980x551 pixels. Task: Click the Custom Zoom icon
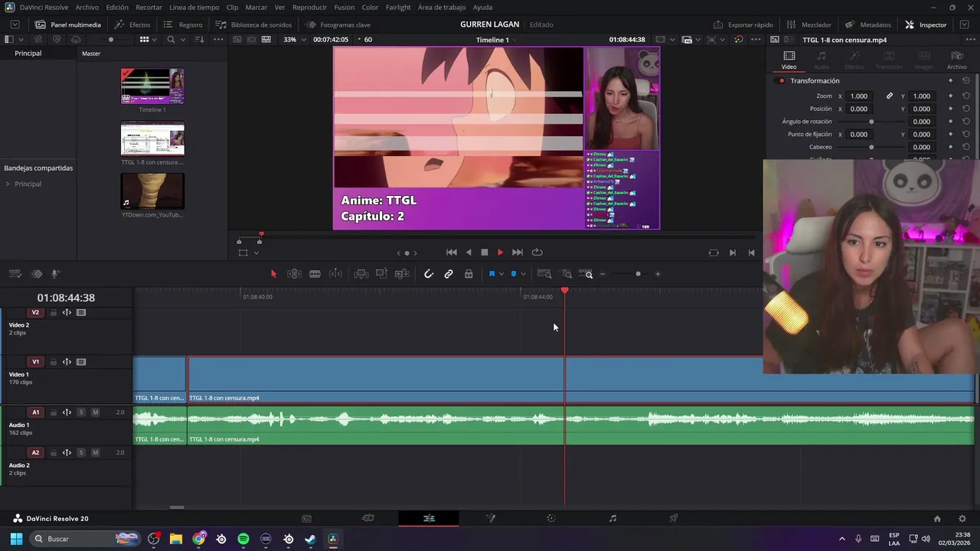[586, 274]
